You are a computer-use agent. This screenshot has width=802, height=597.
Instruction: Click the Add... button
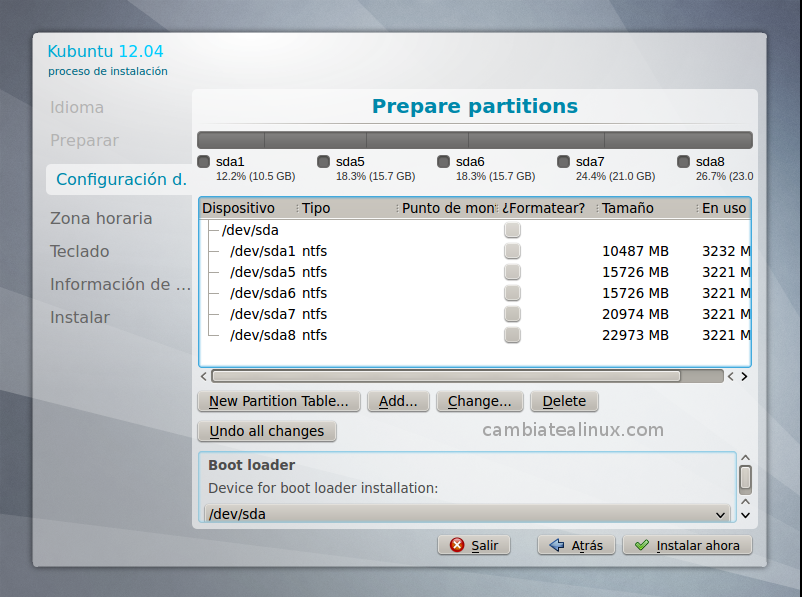click(398, 401)
